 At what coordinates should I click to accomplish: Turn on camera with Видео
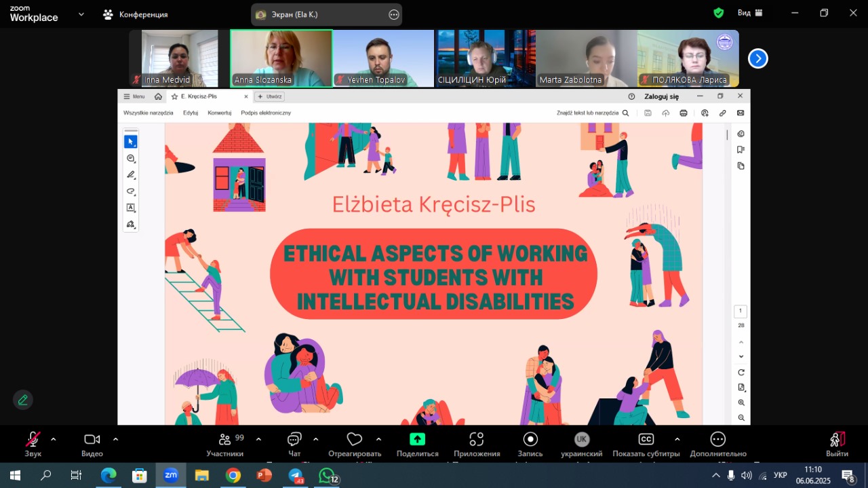92,440
